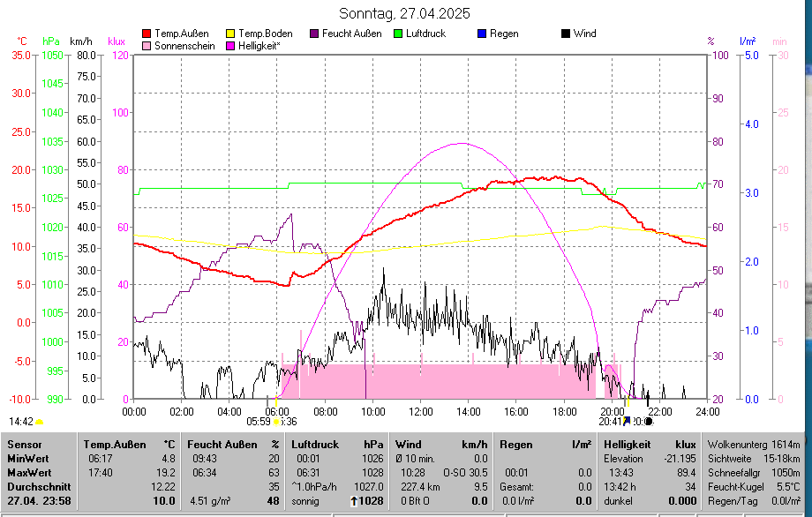812x517 pixels.
Task: Click the 'Regen/Tag 0.0l/m²' entry
Action: (x=754, y=501)
